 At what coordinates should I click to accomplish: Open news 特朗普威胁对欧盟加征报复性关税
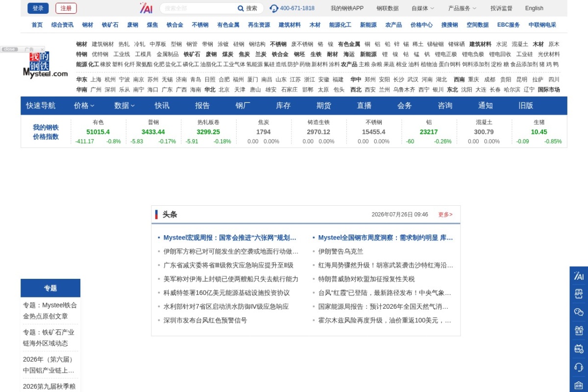[367, 279]
